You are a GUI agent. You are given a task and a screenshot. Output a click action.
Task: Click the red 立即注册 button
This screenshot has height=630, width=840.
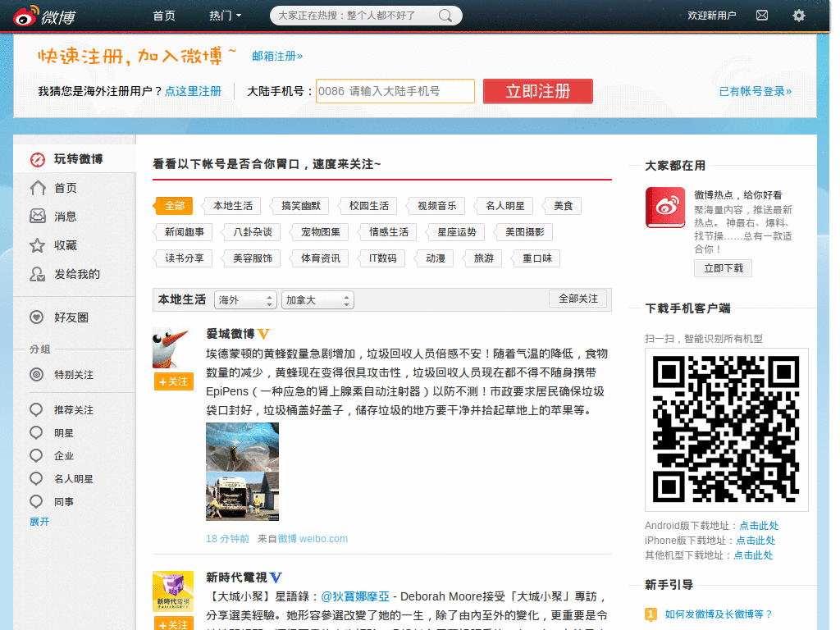pyautogui.click(x=538, y=91)
